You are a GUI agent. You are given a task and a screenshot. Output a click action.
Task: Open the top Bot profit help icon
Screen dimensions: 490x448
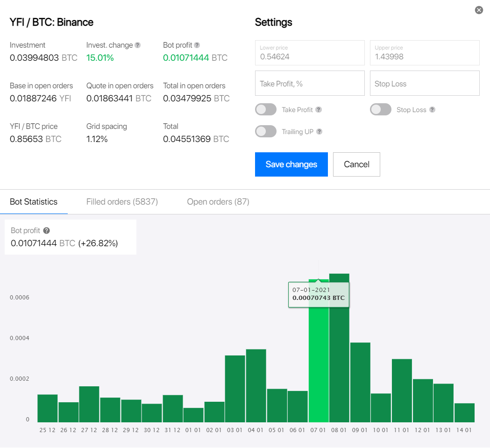point(197,45)
